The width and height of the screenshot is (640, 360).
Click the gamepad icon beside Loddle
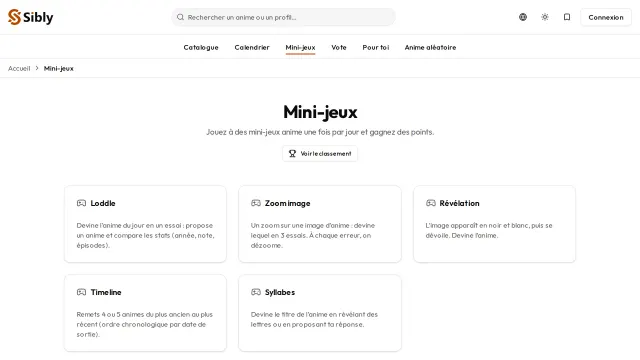click(81, 203)
